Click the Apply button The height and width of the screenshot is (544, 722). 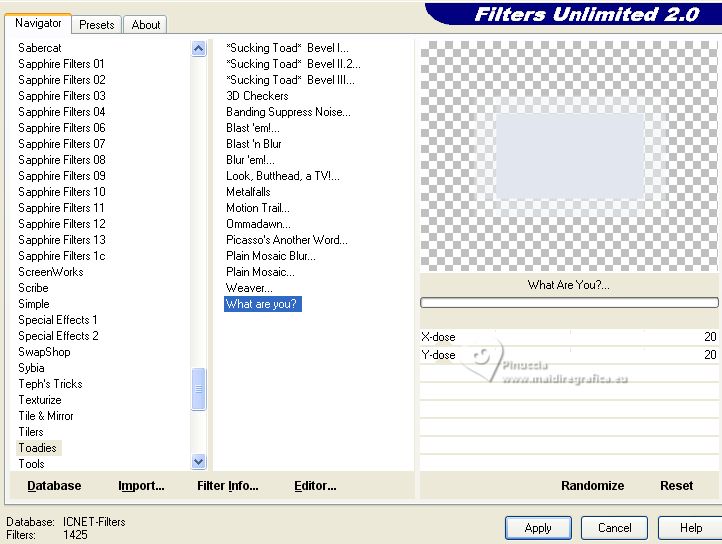pos(538,527)
